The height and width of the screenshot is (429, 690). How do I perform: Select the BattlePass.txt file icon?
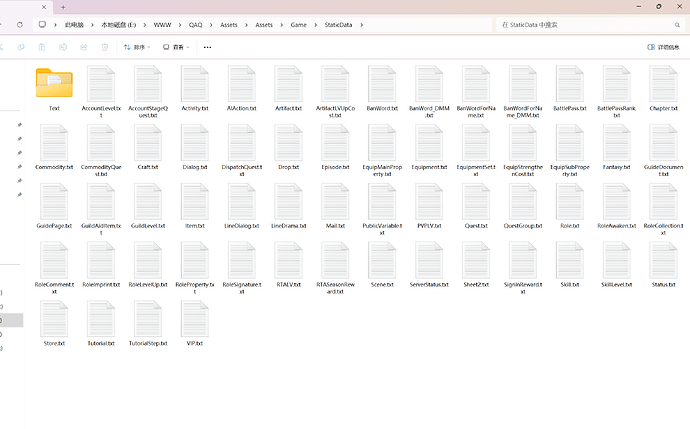569,84
